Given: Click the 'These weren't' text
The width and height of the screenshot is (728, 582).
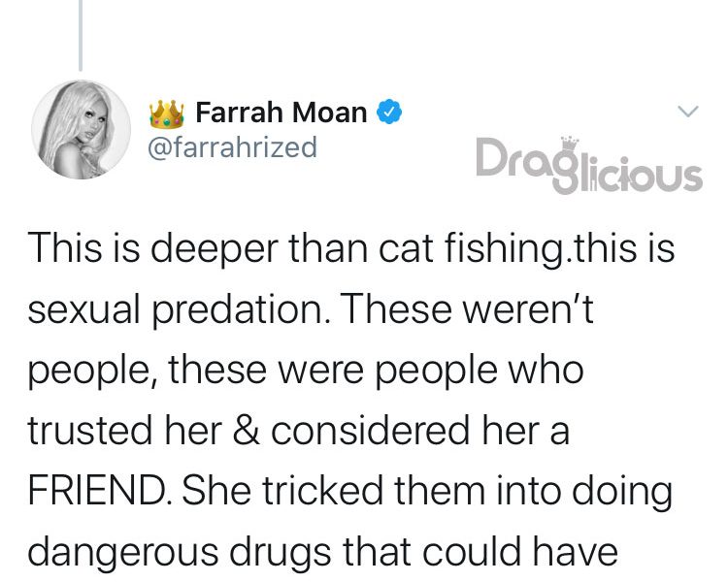Looking at the screenshot, I should point(468,309).
